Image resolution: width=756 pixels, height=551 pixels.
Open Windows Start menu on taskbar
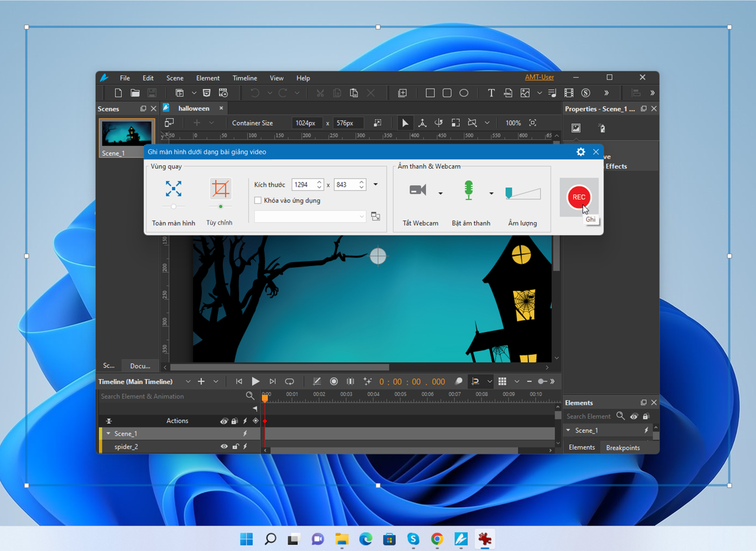click(x=246, y=539)
